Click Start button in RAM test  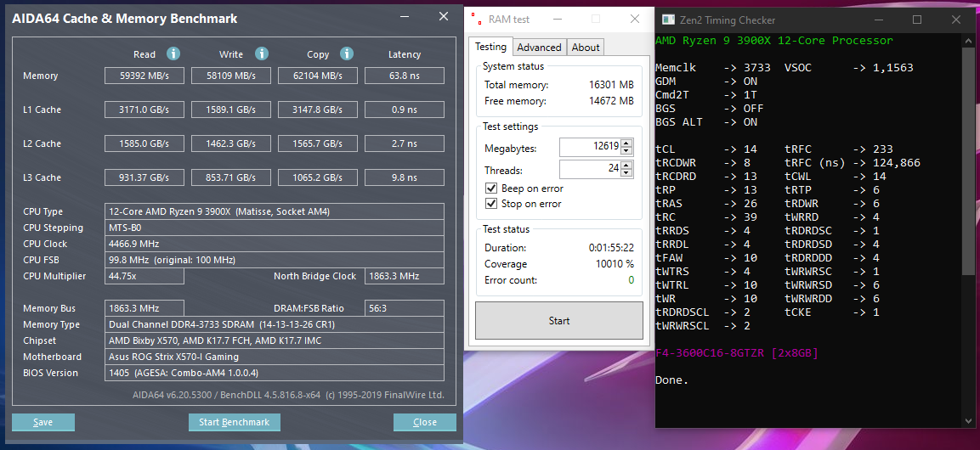558,321
